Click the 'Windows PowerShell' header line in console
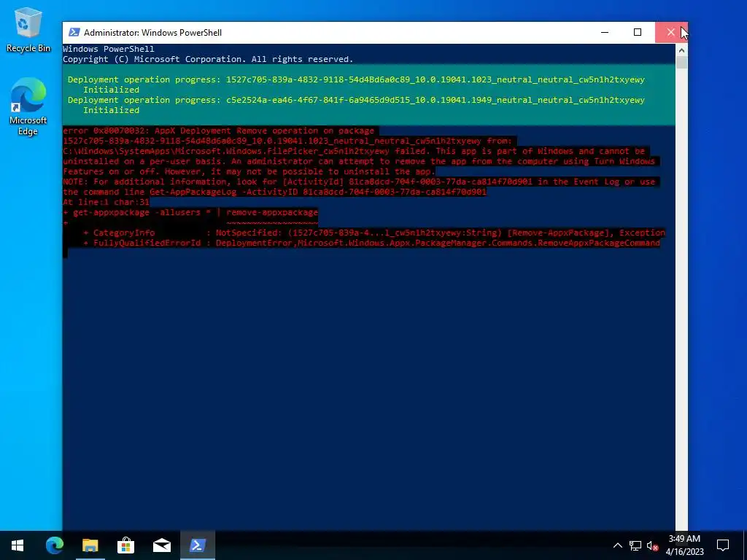Image resolution: width=747 pixels, height=560 pixels. pyautogui.click(x=109, y=49)
